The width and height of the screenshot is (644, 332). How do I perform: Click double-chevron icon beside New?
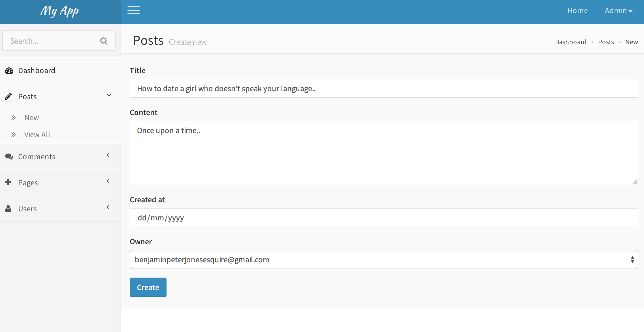click(13, 118)
